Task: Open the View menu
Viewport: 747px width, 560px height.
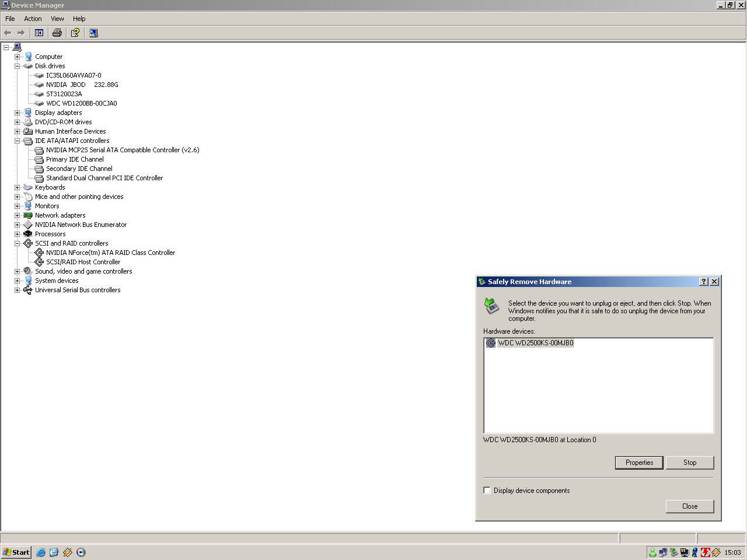Action: point(57,19)
